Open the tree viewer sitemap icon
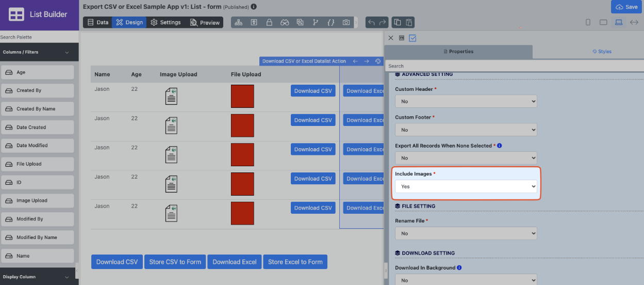The height and width of the screenshot is (285, 644). click(238, 23)
